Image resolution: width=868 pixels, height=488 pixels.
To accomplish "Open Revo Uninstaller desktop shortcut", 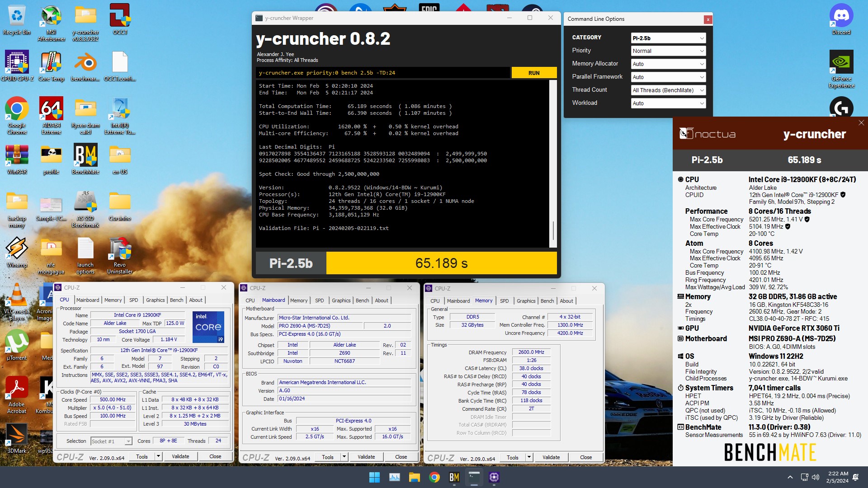I will pyautogui.click(x=120, y=255).
